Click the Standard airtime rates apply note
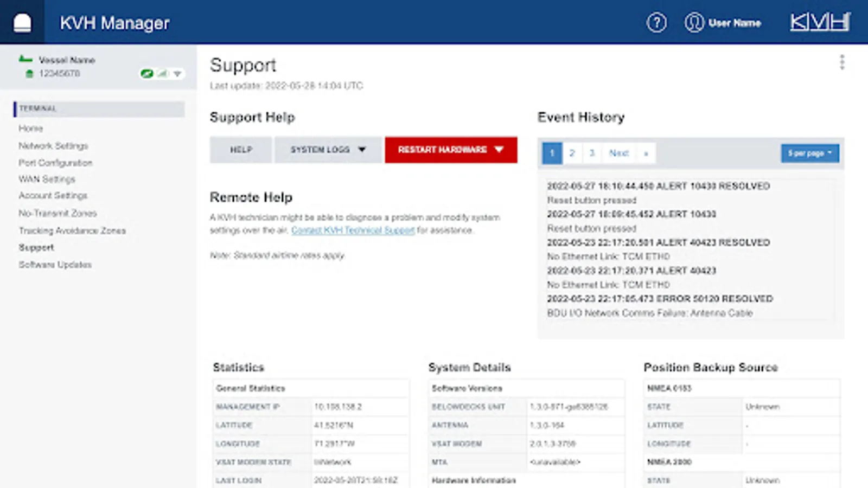 [x=277, y=255]
